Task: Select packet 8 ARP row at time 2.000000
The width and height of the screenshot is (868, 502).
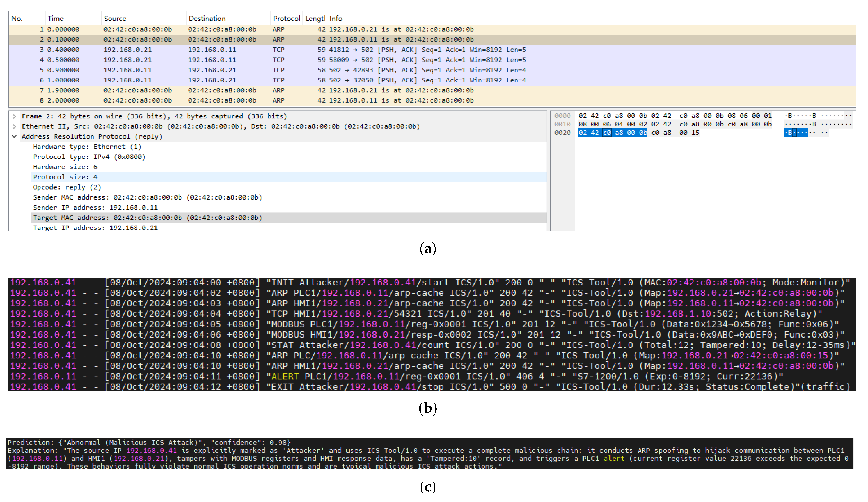Action: (x=241, y=101)
